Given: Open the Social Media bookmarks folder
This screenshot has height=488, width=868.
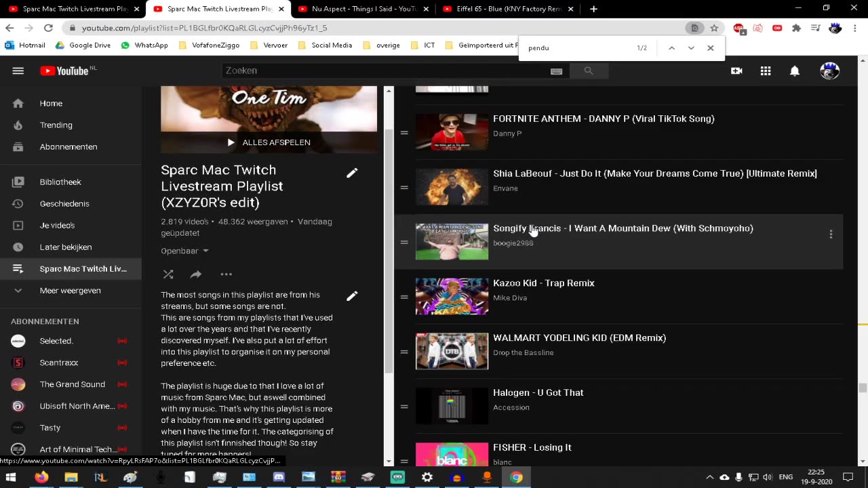Looking at the screenshot, I should pyautogui.click(x=325, y=45).
